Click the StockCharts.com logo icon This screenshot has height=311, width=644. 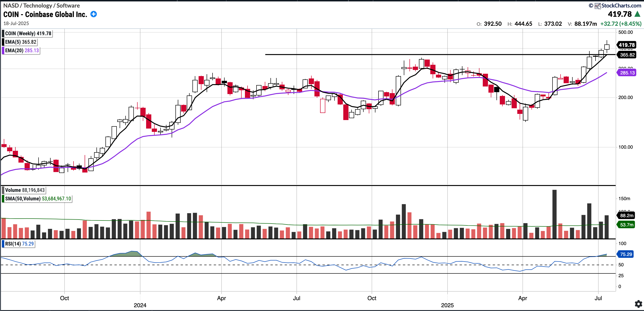[597, 5]
